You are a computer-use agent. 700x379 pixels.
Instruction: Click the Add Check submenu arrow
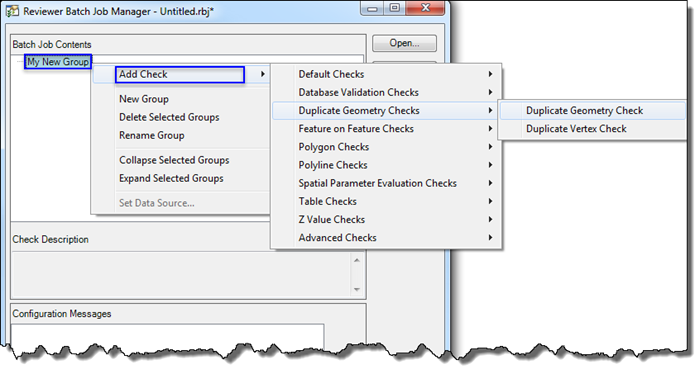pyautogui.click(x=263, y=74)
